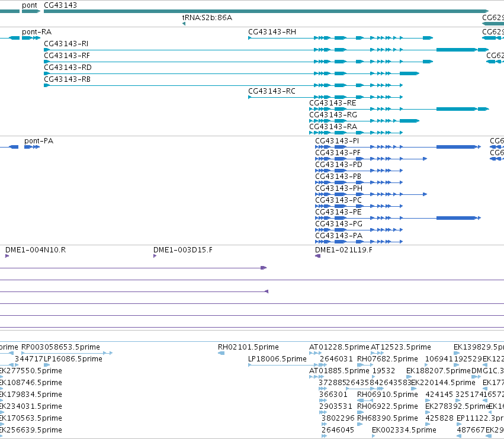Select the feature number 424145
Viewport: 504px width, 439px height.
(439, 395)
